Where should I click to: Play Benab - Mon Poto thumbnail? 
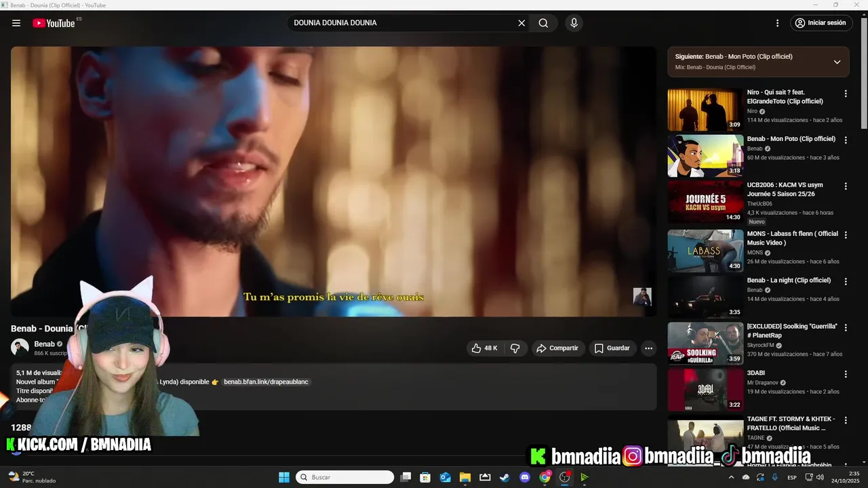pos(705,156)
